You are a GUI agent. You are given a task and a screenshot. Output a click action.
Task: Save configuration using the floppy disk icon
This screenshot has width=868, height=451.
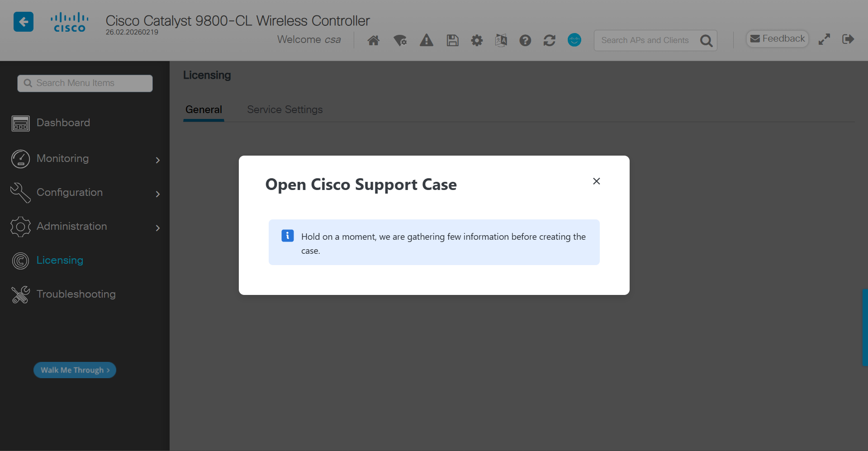point(452,40)
